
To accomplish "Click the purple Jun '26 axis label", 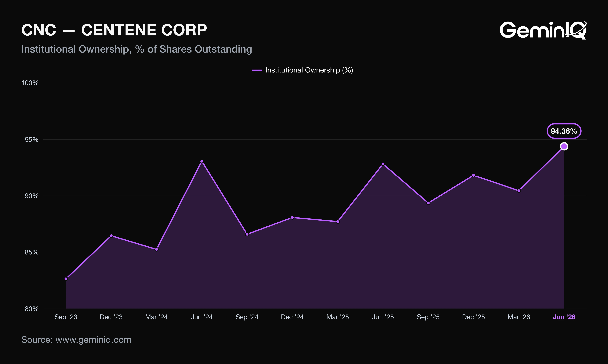I will [564, 317].
